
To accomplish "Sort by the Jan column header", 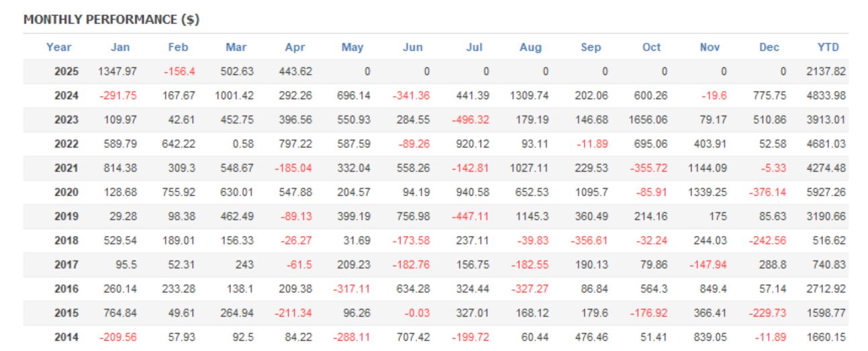I will pyautogui.click(x=120, y=47).
